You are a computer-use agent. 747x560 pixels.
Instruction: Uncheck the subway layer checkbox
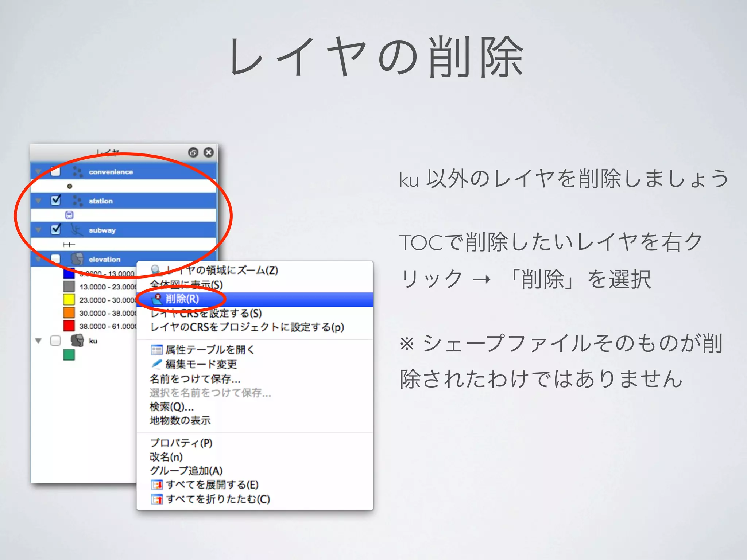(56, 229)
